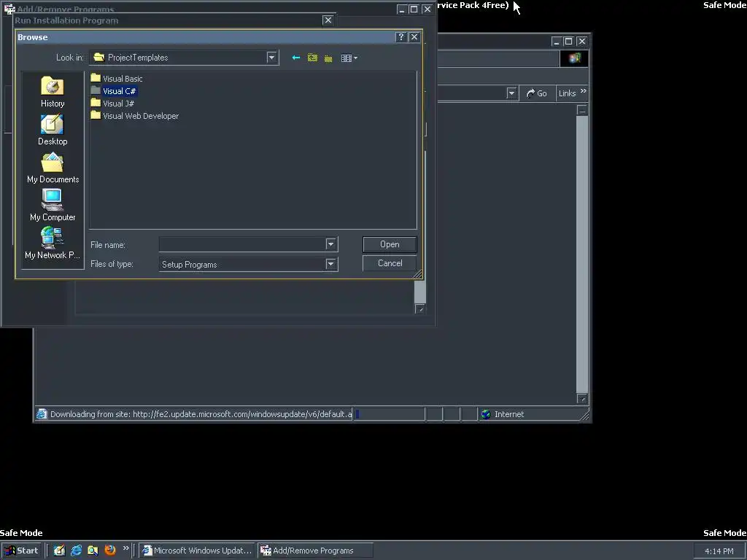Click the File name input field
747x560 pixels.
[x=242, y=244]
